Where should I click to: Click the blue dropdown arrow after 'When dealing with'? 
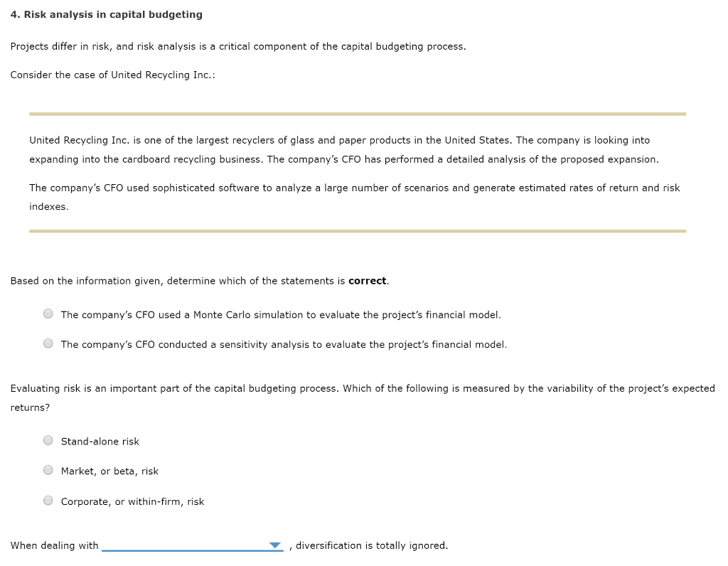pyautogui.click(x=277, y=543)
